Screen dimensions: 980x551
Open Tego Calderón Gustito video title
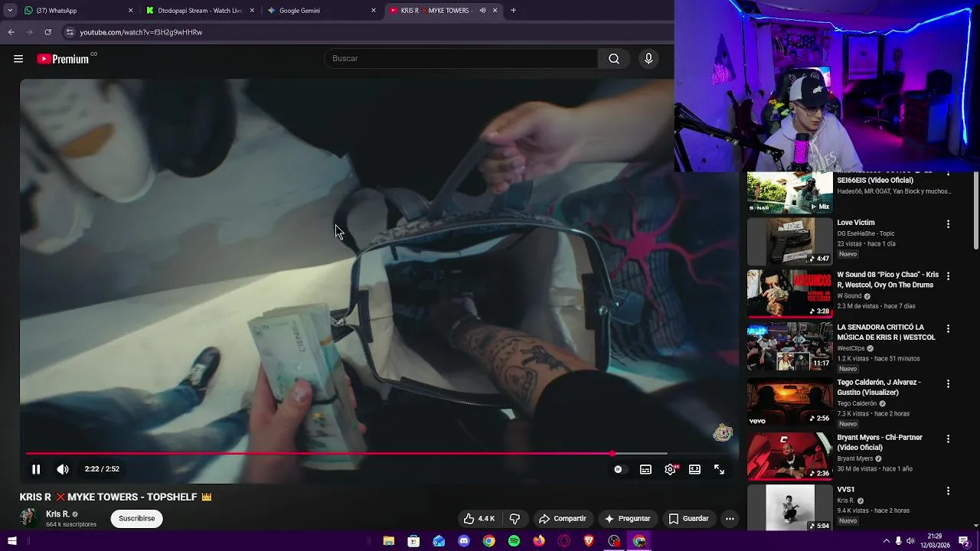[x=879, y=387]
